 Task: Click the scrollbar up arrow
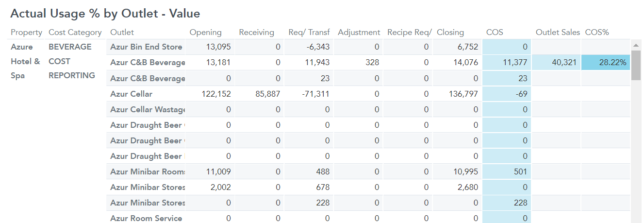636,45
